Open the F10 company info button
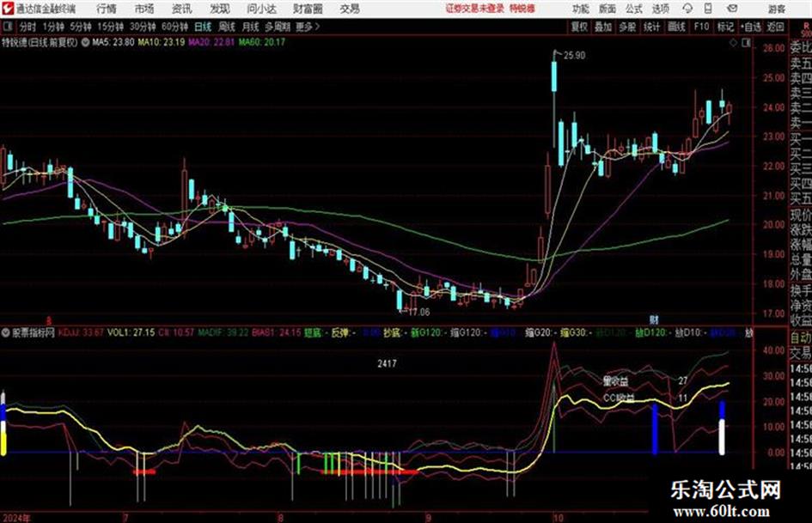Viewport: 812px width, 523px height. point(701,27)
